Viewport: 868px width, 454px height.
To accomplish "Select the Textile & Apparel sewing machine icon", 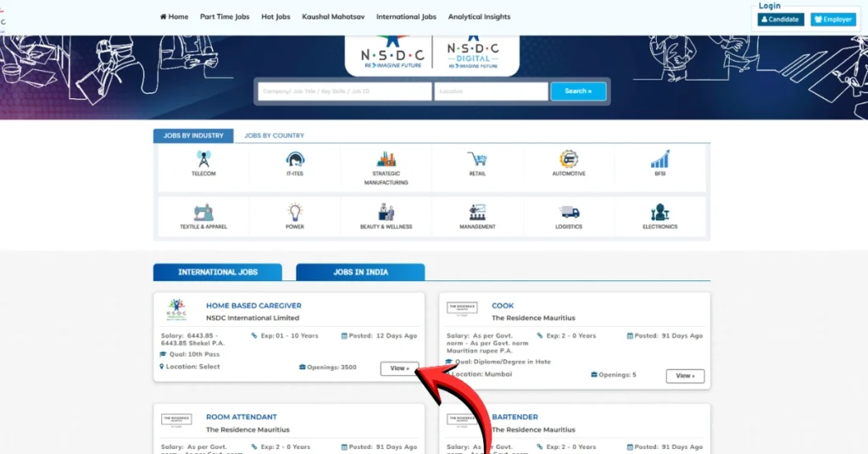I will pyautogui.click(x=203, y=213).
